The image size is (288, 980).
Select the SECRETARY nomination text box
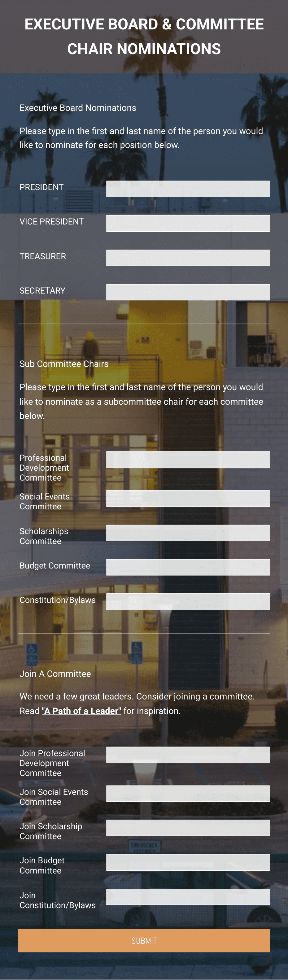188,292
